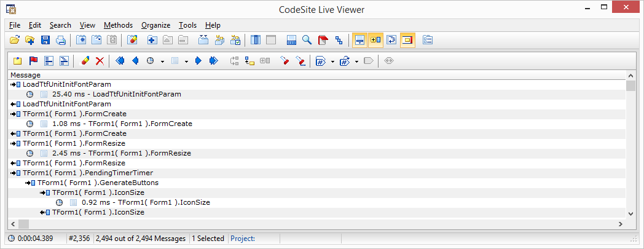This screenshot has height=249, width=644.
Task: Open the Help menu
Action: [213, 25]
